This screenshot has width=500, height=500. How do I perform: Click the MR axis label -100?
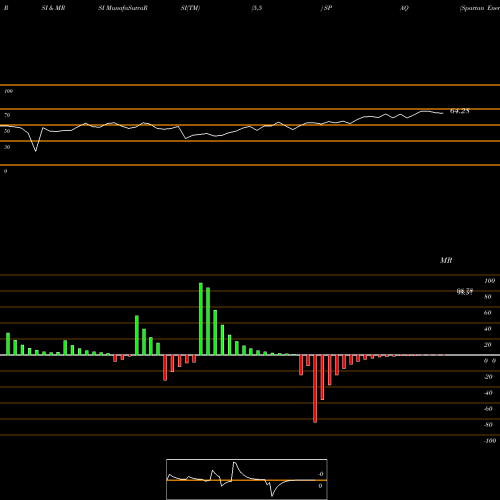click(x=490, y=441)
